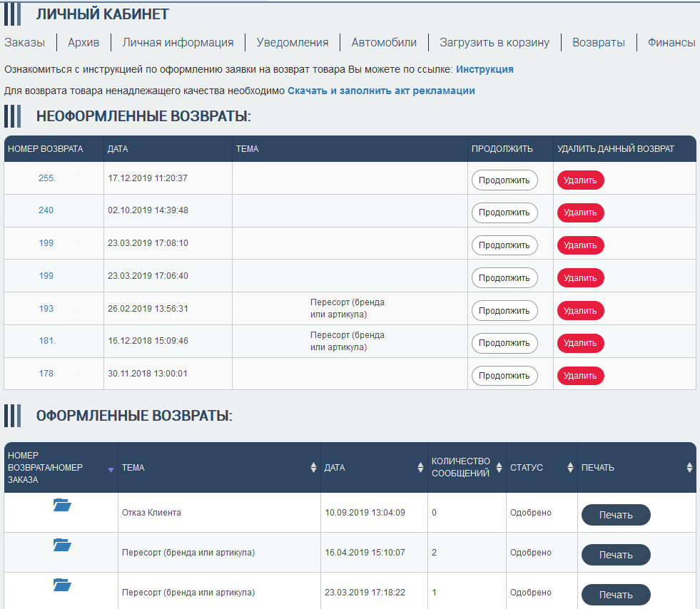The width and height of the screenshot is (700, 609).
Task: Delete the return number 178
Action: pyautogui.click(x=580, y=376)
